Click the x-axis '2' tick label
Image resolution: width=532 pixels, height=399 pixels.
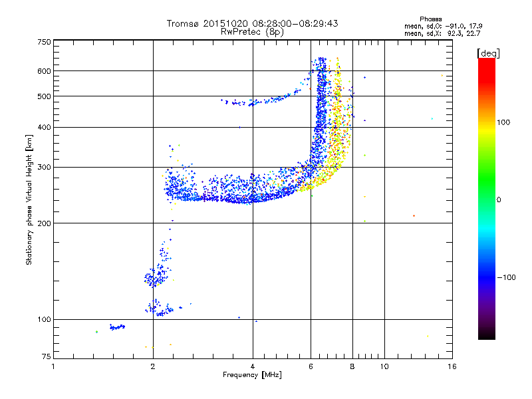[153, 366]
